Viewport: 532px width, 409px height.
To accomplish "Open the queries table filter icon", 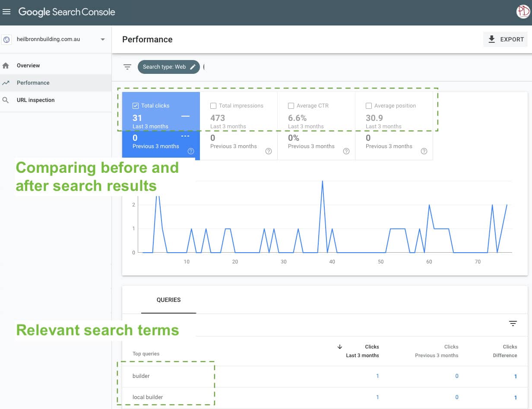I will coord(513,323).
